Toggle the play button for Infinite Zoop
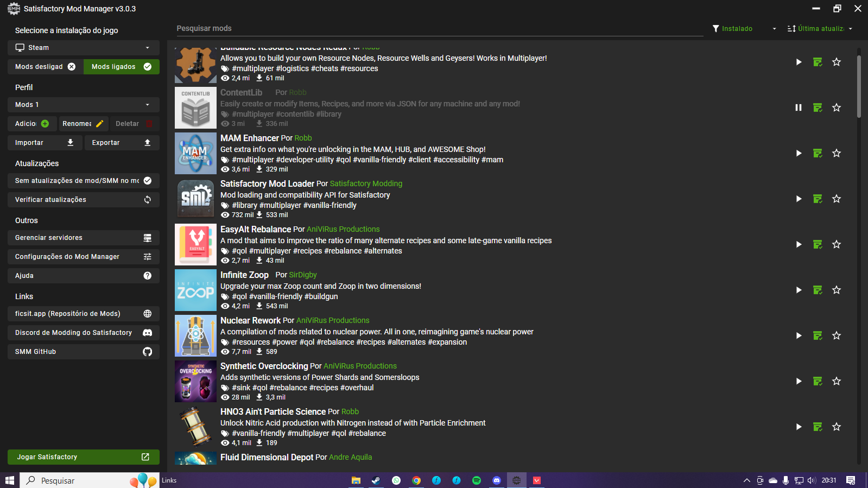The image size is (868, 488). pyautogui.click(x=799, y=290)
